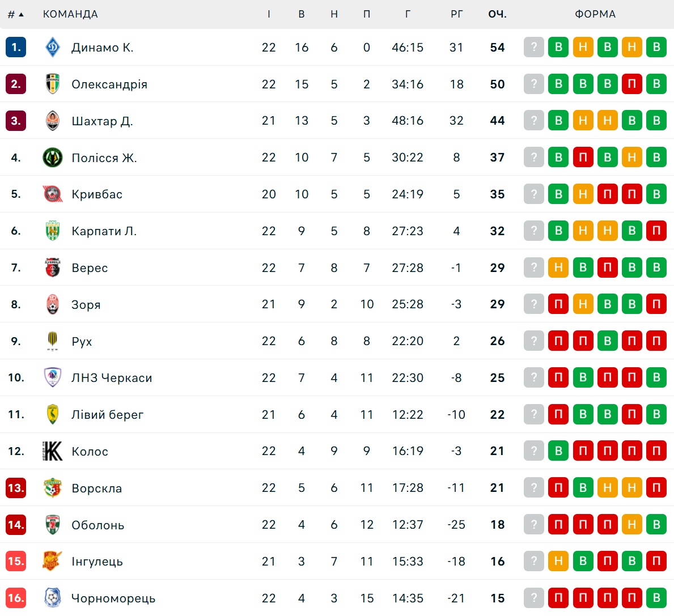Click the Динамо К. club crest
Image resolution: width=674 pixels, height=616 pixels.
coord(53,47)
